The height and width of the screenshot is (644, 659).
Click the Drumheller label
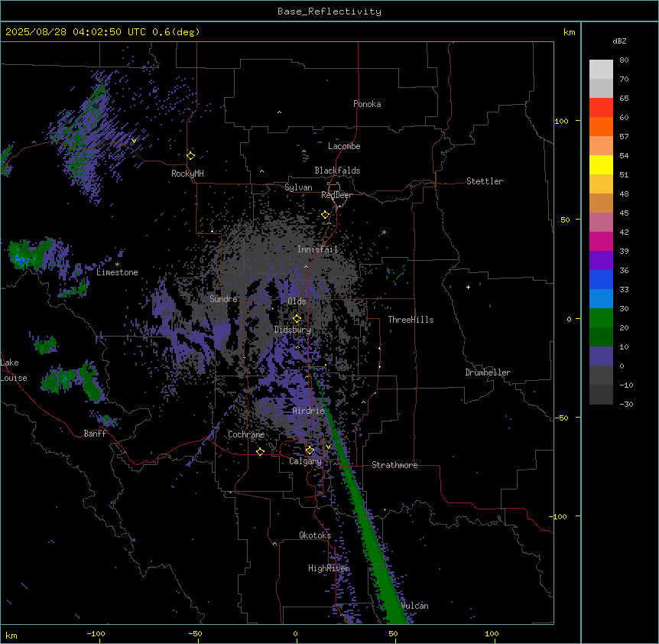click(488, 372)
